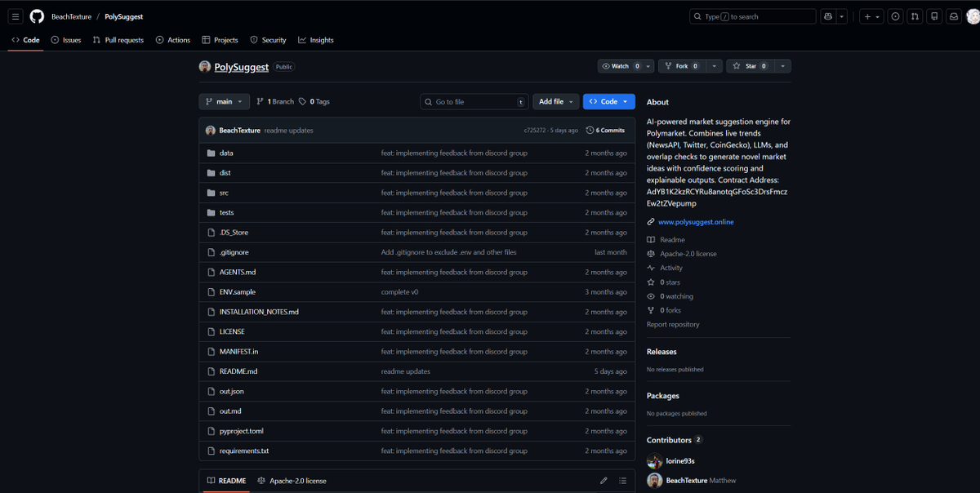Edit the README with pencil icon

(x=604, y=481)
